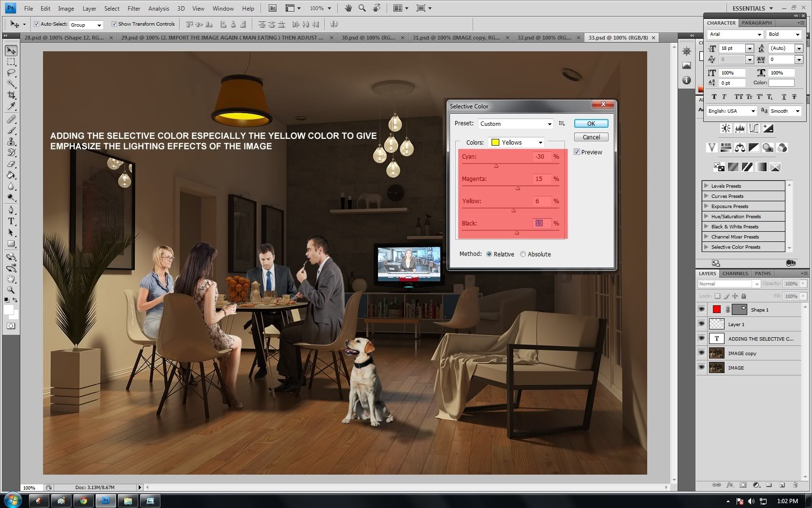Open the Filter menu
This screenshot has width=812, height=508.
click(x=133, y=8)
